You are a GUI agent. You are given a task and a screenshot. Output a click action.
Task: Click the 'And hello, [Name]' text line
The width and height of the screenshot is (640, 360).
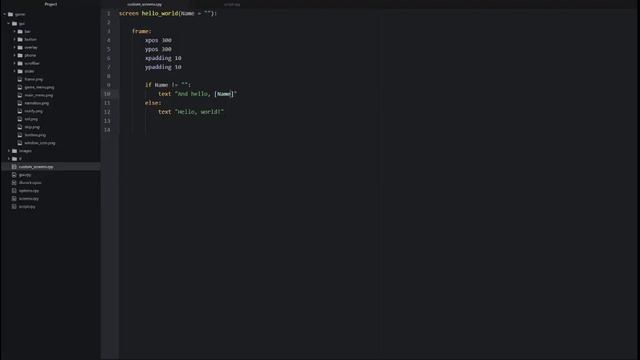pos(198,94)
